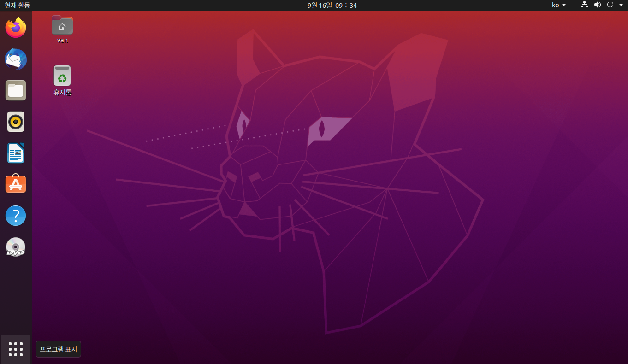Show applications grid button
The height and width of the screenshot is (364, 628).
click(x=16, y=349)
